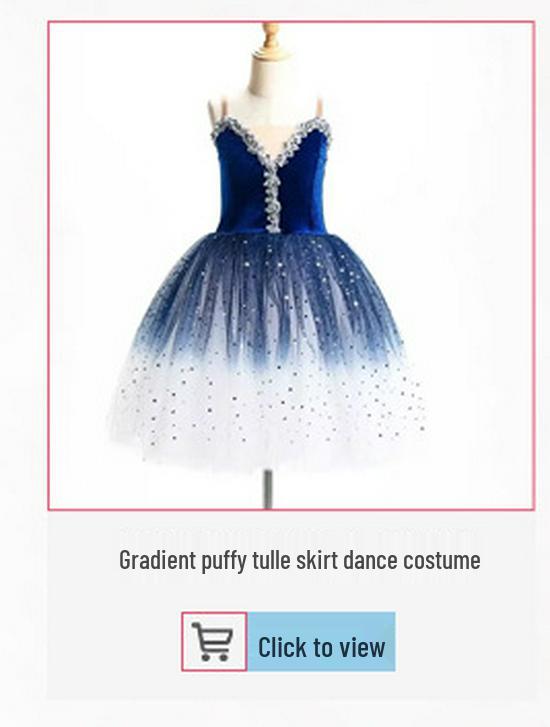Click the shopping cart icon

(214, 642)
